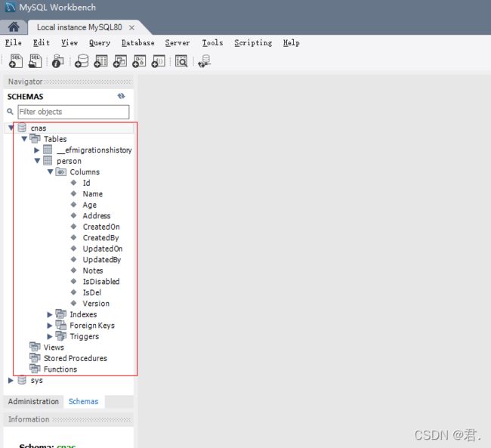Reconnect to DBMS toolbar icon
The image size is (491, 448).
(x=205, y=61)
